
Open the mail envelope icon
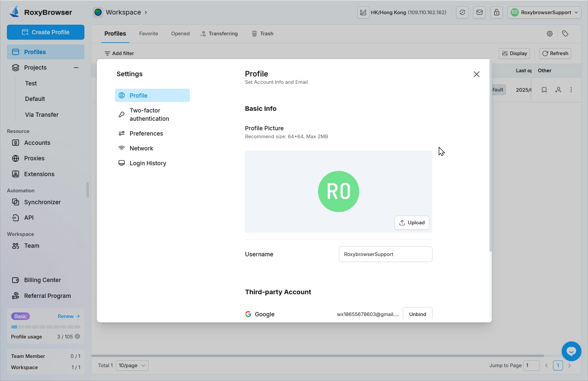click(x=479, y=13)
